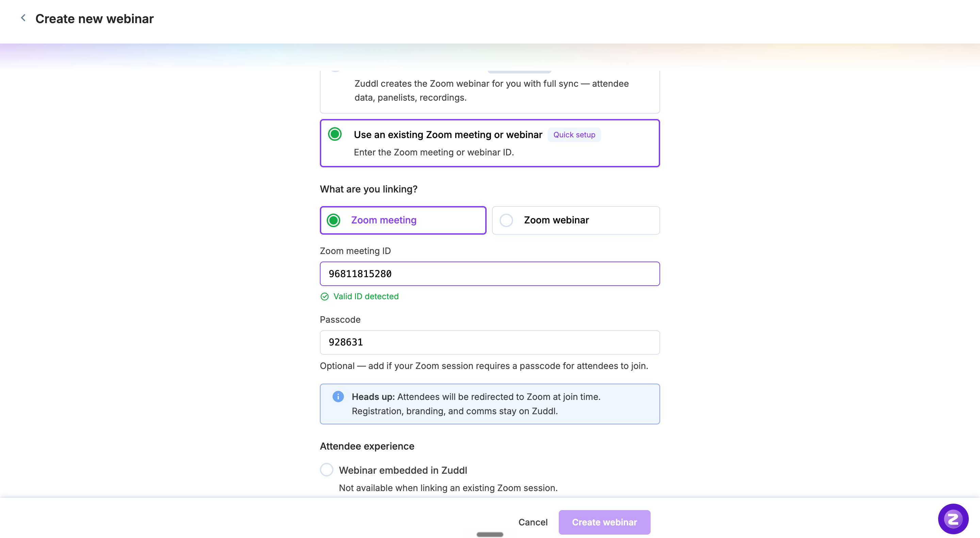The width and height of the screenshot is (980, 538).
Task: Click the Valid ID detected message
Action: coord(365,297)
